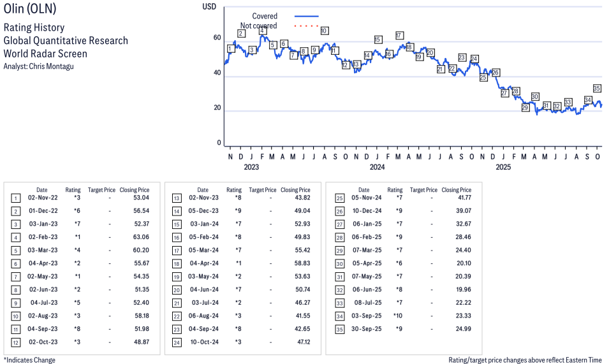The image size is (609, 364).
Task: Select chart marker 30 on the price chart
Action: click(x=535, y=96)
